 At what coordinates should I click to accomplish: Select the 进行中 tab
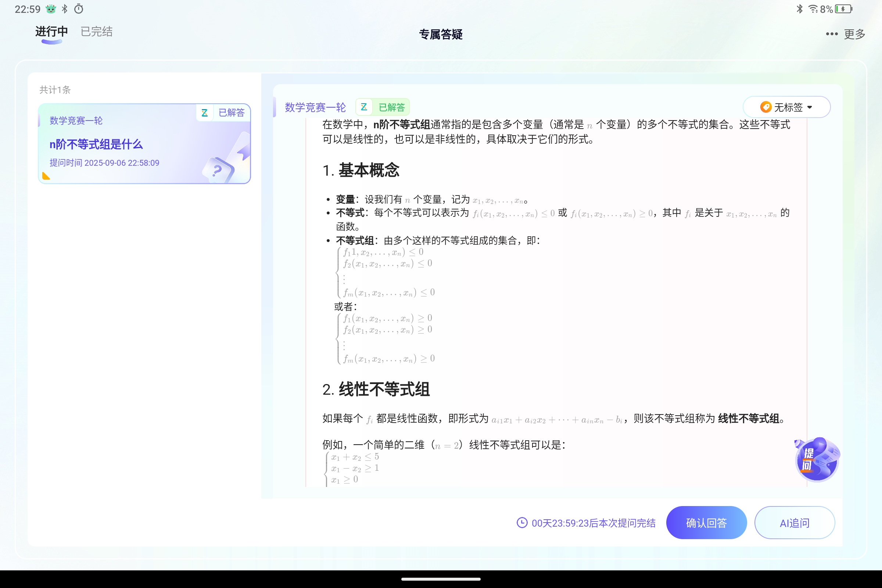pos(51,32)
